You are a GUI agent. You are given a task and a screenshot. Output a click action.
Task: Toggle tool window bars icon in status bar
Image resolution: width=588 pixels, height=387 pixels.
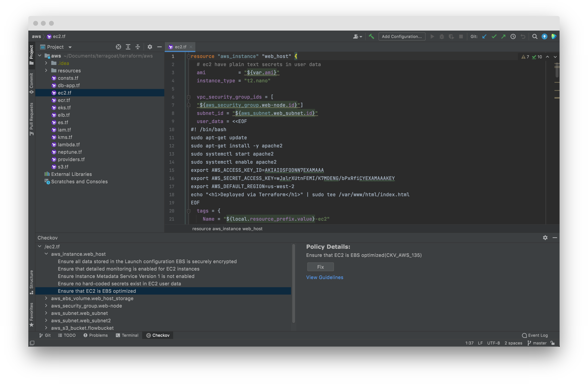tap(32, 343)
